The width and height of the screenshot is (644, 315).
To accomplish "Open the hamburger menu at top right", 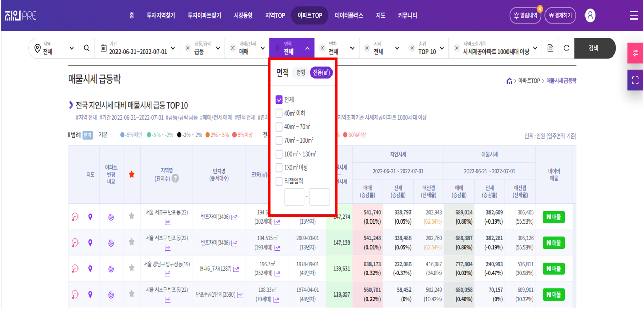I will pos(634,15).
